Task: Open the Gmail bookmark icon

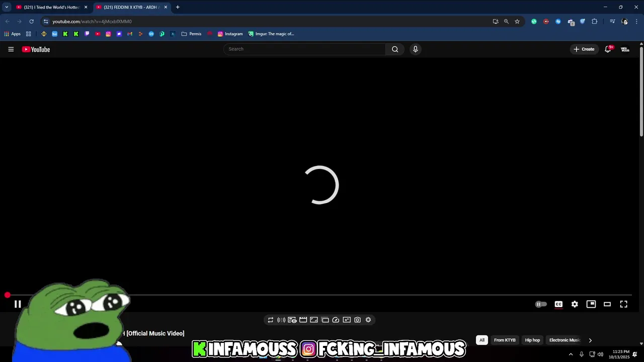Action: coord(130,34)
